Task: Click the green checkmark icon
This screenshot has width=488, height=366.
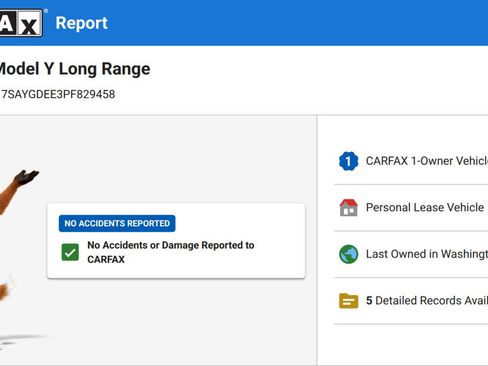Action: coord(70,252)
